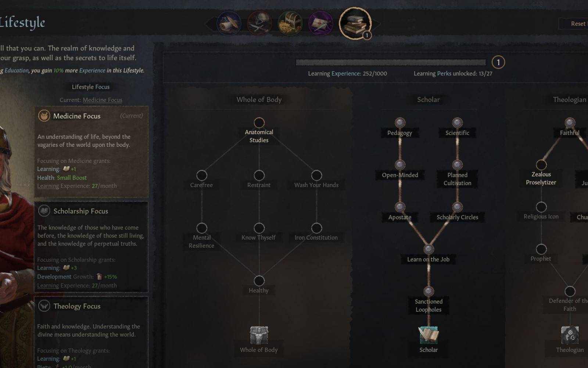The width and height of the screenshot is (588, 368).
Task: Click the Reset perks button
Action: coord(574,24)
